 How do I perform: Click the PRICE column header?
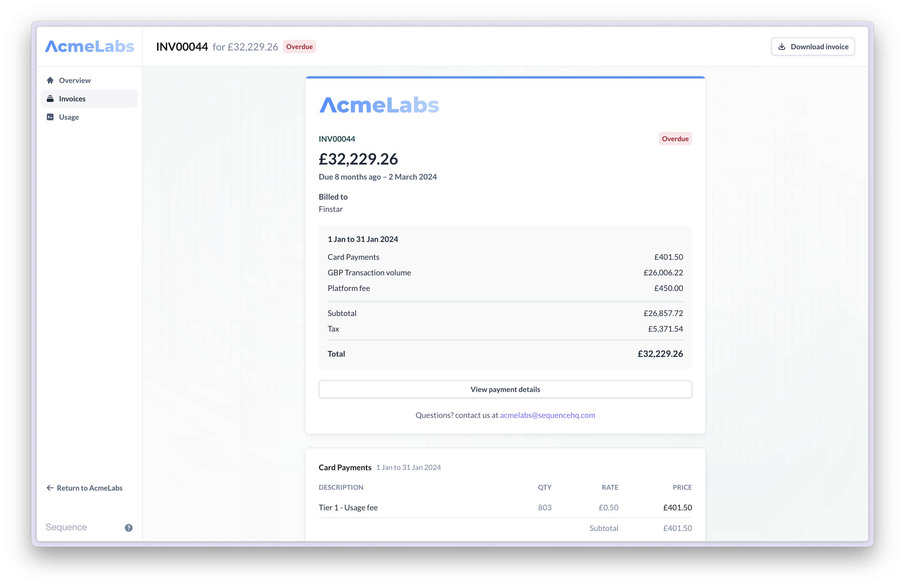682,487
